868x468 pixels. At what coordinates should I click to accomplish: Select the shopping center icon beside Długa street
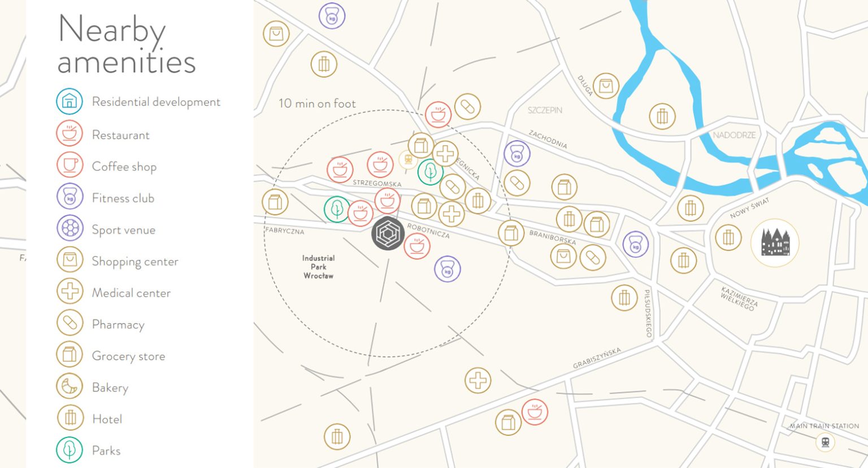[606, 86]
